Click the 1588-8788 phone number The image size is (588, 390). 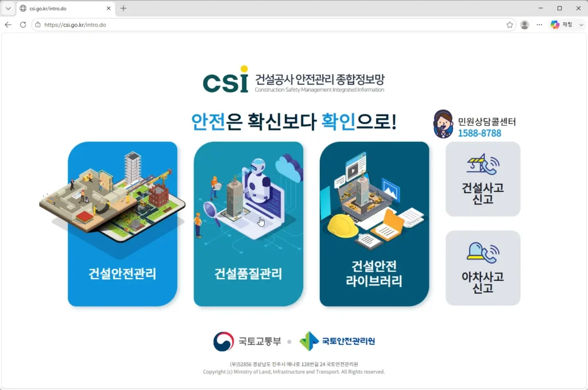(479, 133)
